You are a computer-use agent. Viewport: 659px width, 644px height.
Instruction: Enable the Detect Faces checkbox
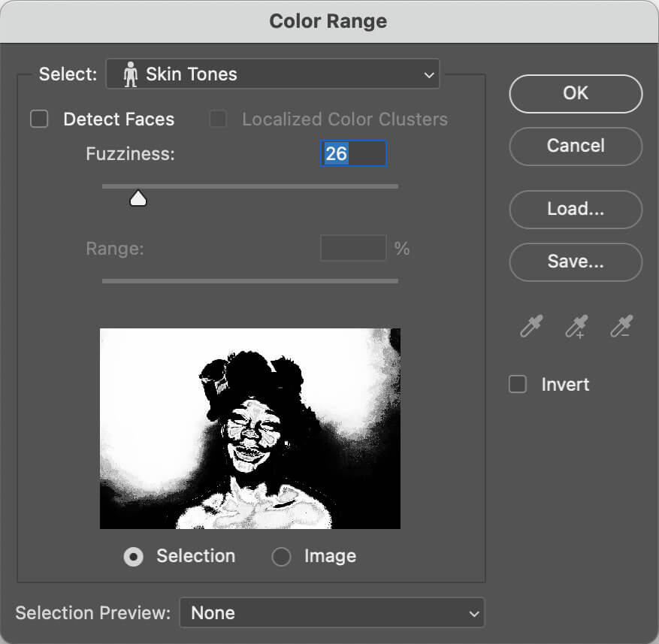coord(39,119)
